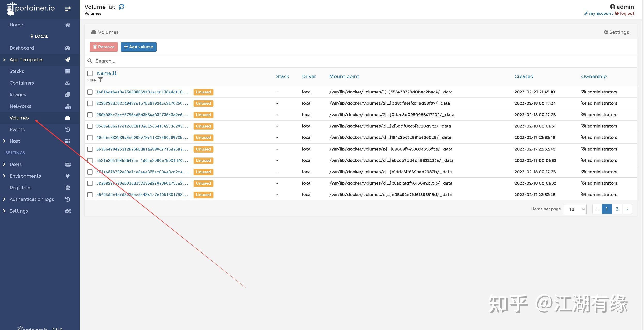Go to next page arrow
644x330 pixels.
pyautogui.click(x=627, y=209)
